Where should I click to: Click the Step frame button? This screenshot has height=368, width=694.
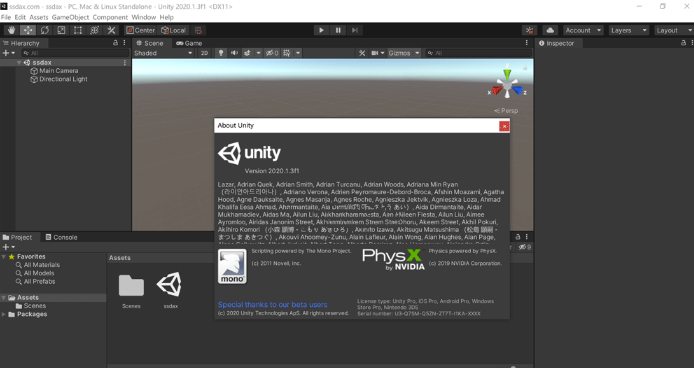click(355, 30)
